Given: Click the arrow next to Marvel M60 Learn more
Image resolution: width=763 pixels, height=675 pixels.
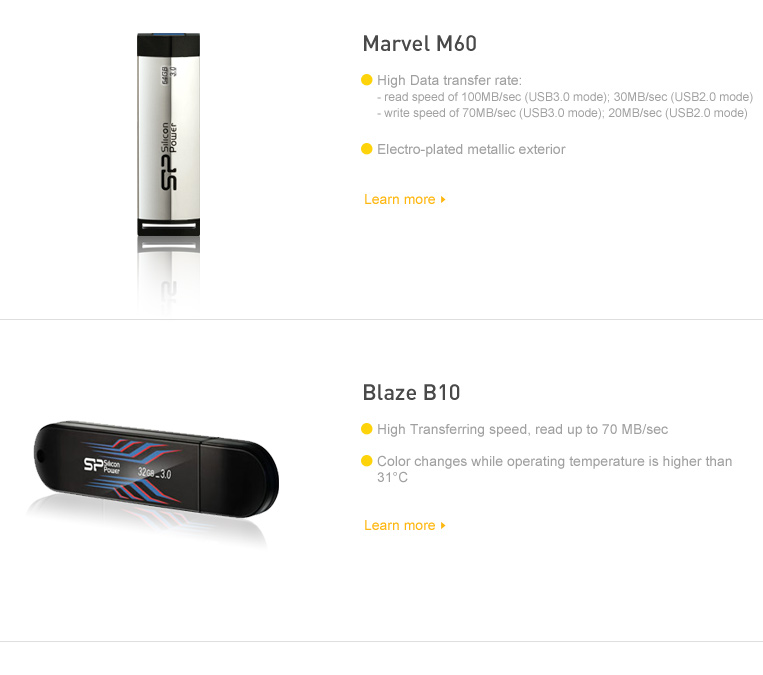Looking at the screenshot, I should coord(443,200).
